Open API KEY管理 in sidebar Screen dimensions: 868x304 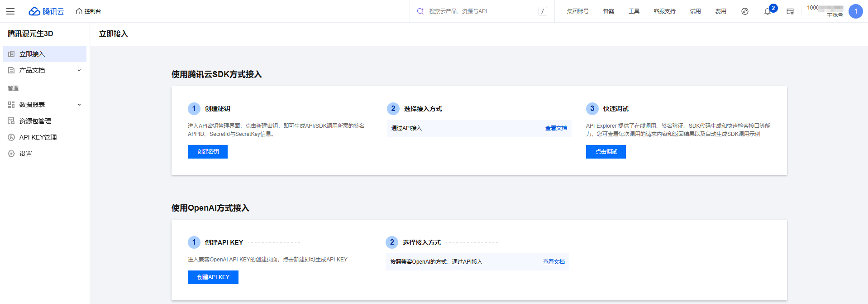pos(45,137)
